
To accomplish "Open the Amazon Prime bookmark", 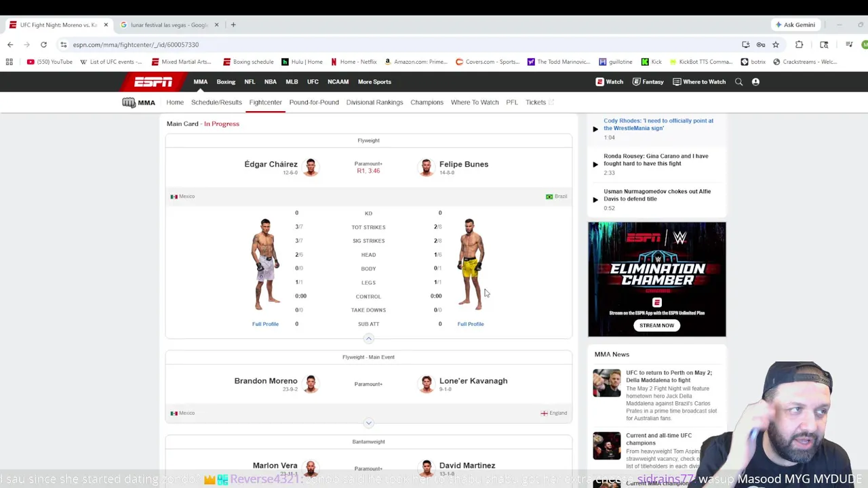I will [415, 62].
